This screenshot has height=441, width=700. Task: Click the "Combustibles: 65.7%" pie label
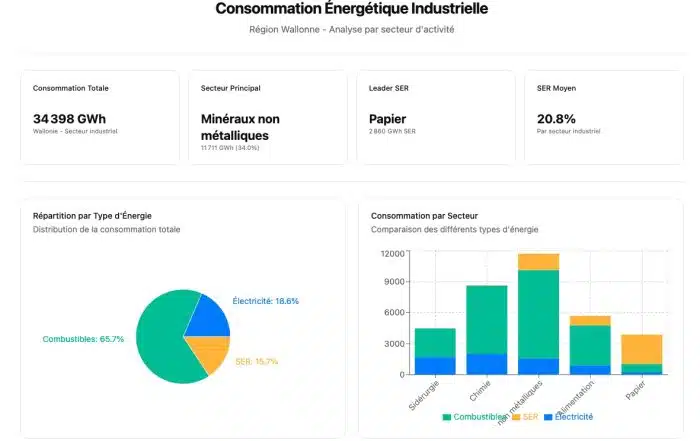pyautogui.click(x=83, y=339)
